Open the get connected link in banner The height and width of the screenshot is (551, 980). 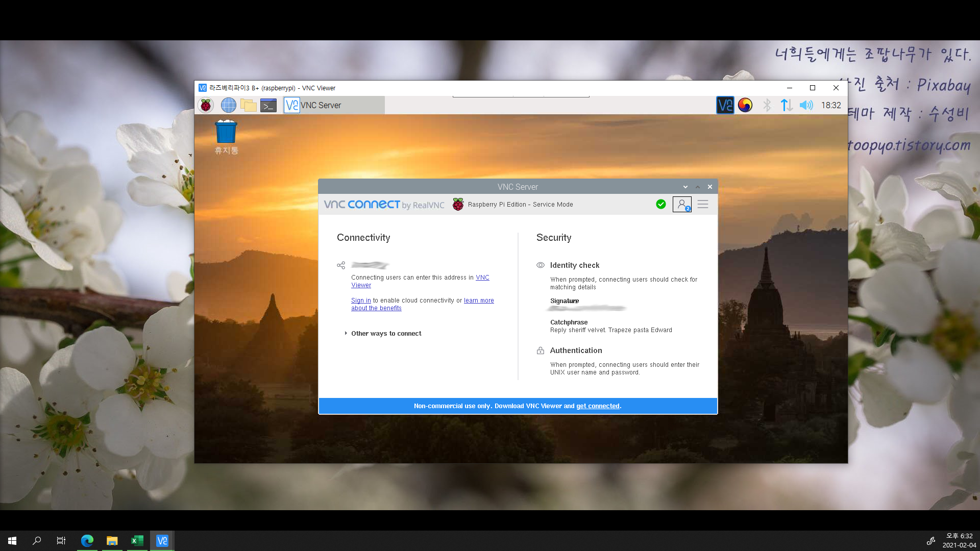click(598, 406)
